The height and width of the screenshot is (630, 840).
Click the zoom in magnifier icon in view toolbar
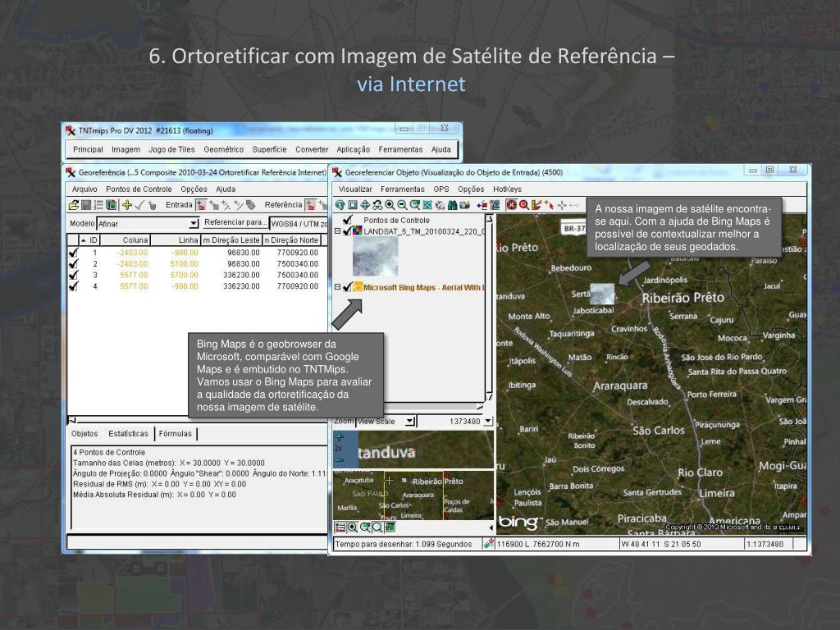click(x=390, y=204)
